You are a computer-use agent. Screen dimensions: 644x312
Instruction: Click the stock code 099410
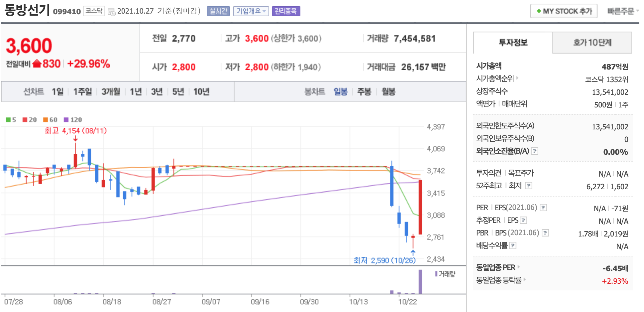coord(67,12)
